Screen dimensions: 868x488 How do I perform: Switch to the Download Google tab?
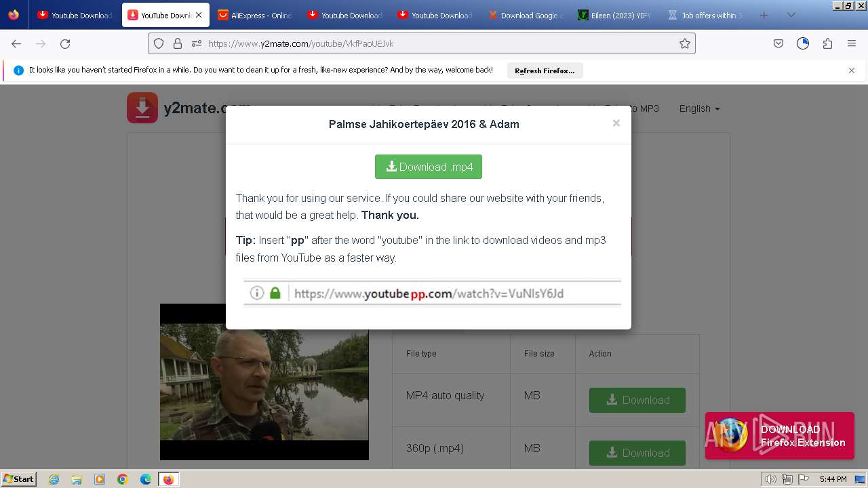coord(525,15)
